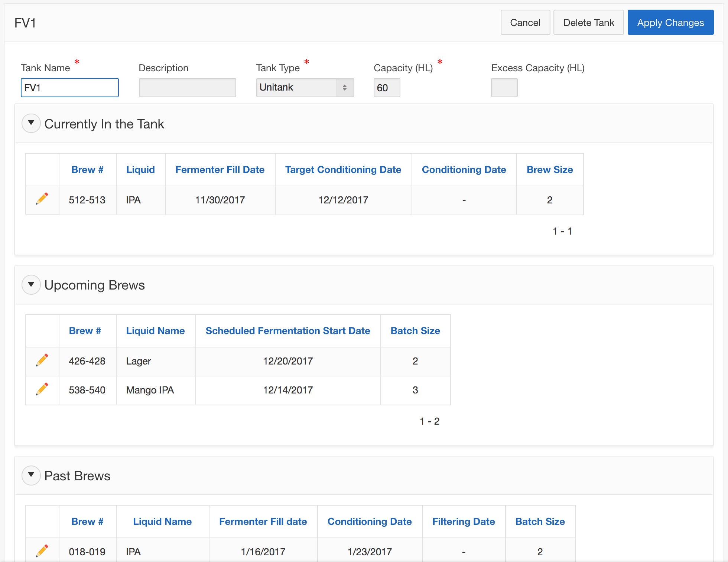Viewport: 728px width, 562px height.
Task: Sort by Target Conditioning Date header
Action: (343, 170)
